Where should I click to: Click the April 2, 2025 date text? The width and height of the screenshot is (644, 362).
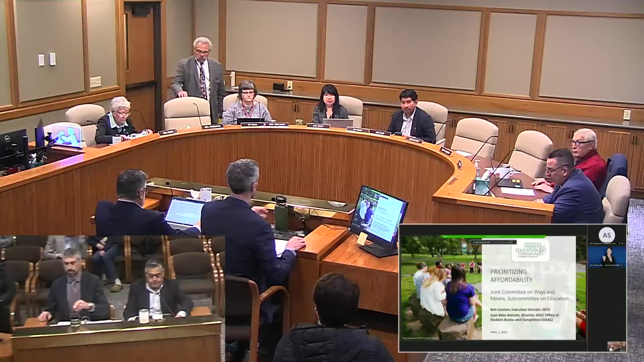tap(498, 332)
